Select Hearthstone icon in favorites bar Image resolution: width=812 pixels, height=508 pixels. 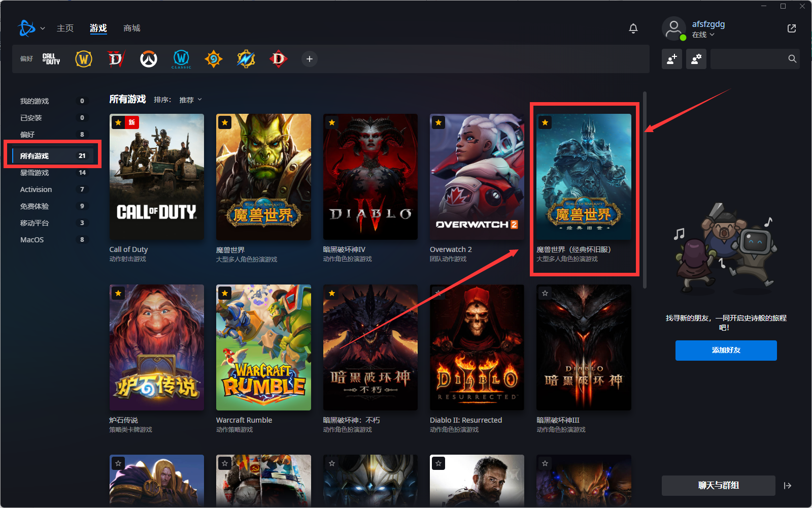pos(214,59)
